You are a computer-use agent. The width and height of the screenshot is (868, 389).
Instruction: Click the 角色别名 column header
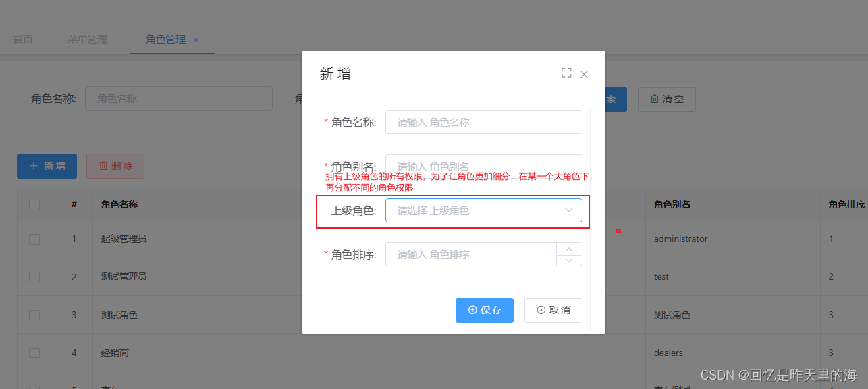pos(672,204)
